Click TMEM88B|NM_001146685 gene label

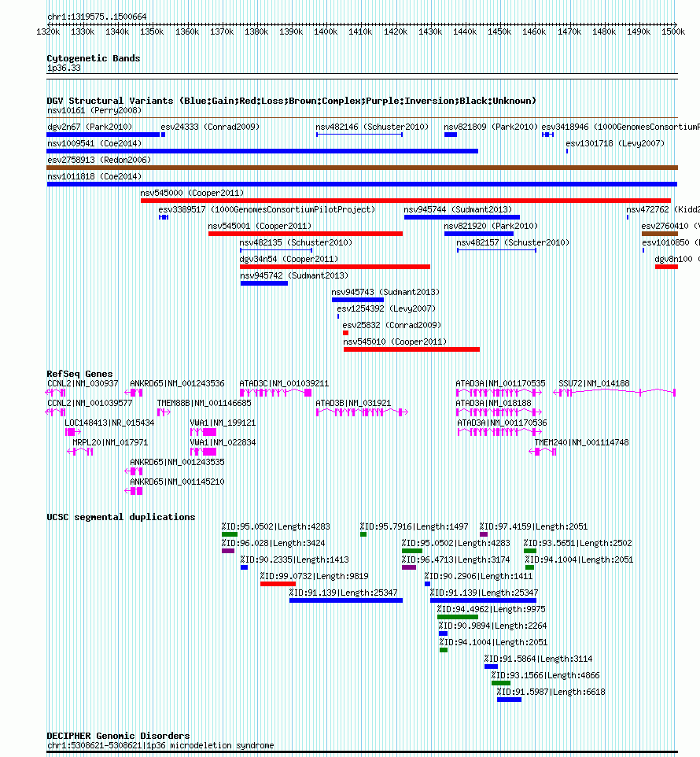tap(204, 403)
